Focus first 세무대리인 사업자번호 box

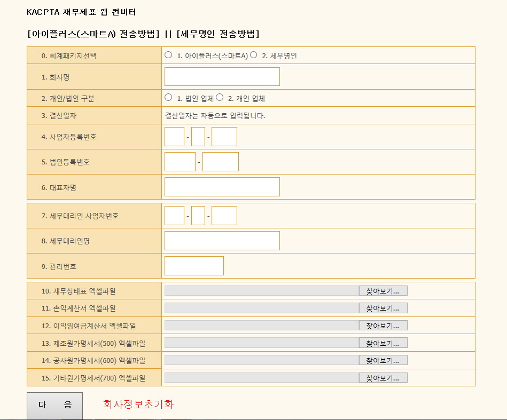tap(174, 216)
